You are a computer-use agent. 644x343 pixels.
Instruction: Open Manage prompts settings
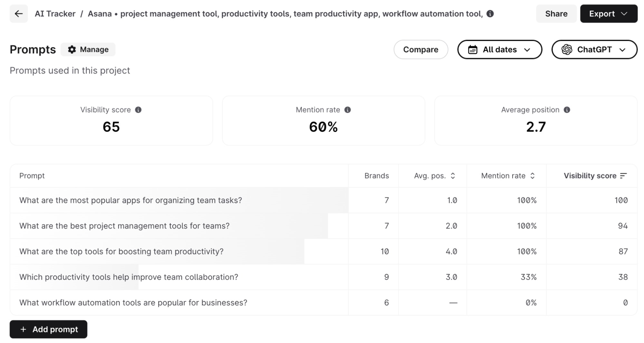click(x=88, y=50)
